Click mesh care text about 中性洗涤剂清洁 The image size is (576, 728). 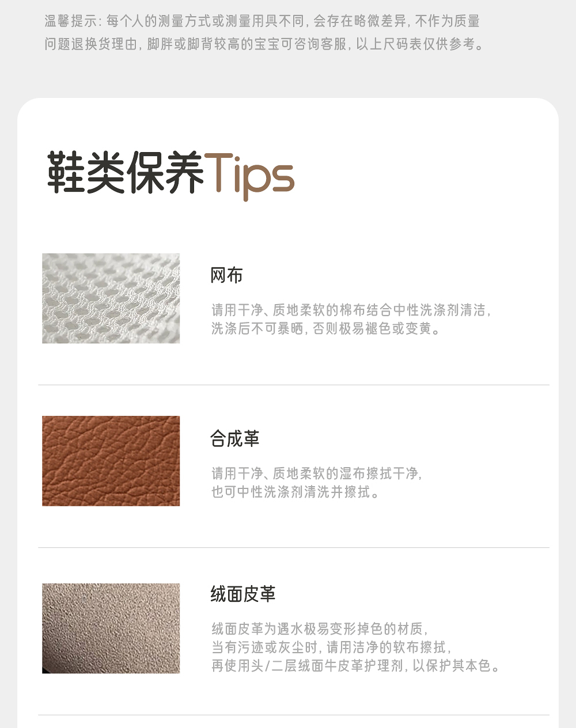(351, 310)
